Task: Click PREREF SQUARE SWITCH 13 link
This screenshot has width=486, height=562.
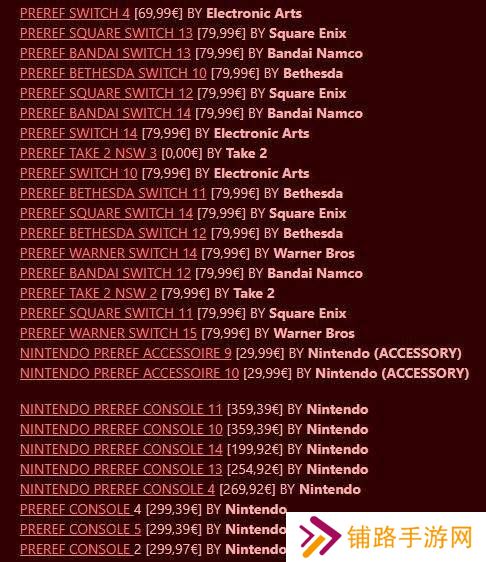Action: tap(106, 33)
